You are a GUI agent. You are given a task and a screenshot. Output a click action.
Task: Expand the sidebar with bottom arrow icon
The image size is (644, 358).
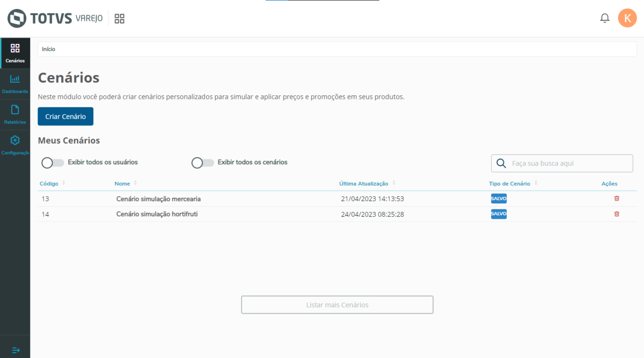(15, 349)
